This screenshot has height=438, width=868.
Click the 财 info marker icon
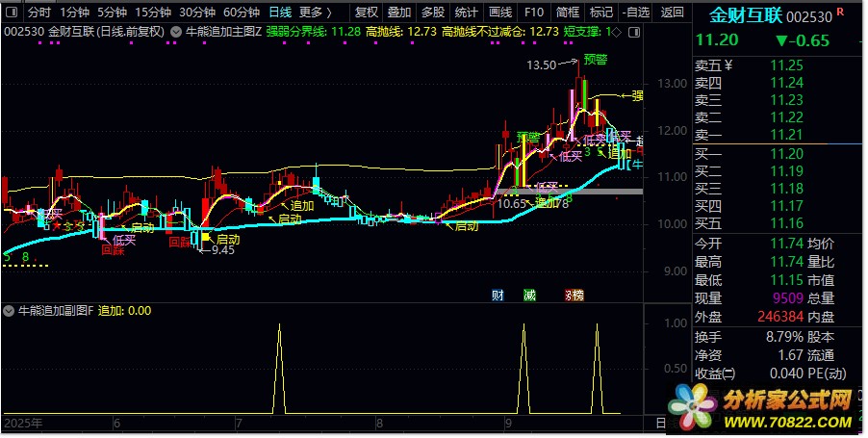(x=498, y=296)
